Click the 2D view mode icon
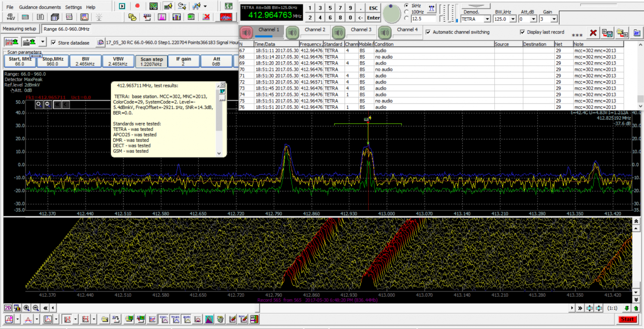644x329 pixels. [8, 308]
